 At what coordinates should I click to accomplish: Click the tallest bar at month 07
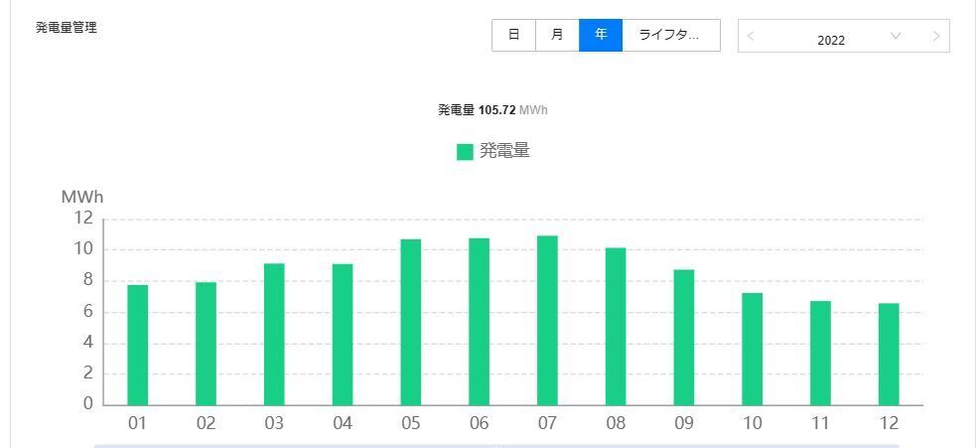coord(547,321)
